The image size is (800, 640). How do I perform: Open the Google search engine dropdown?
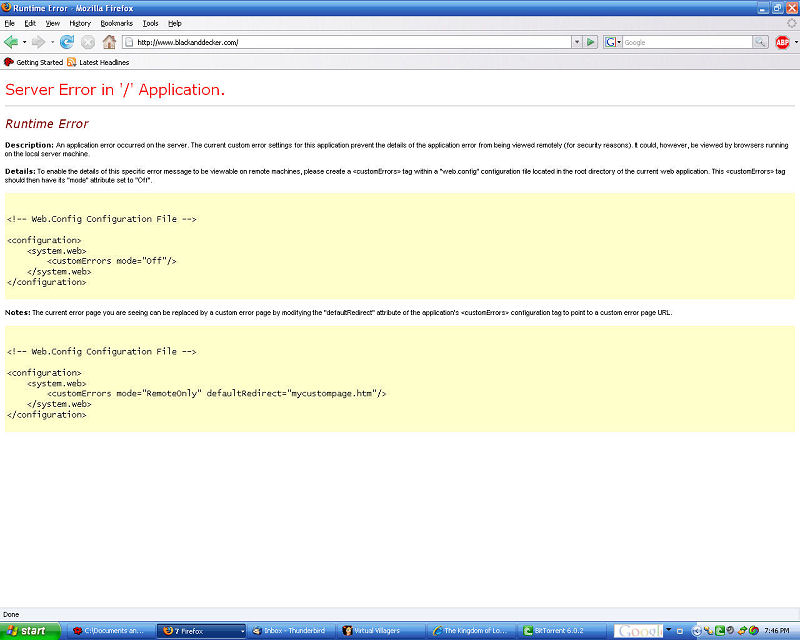tap(611, 42)
